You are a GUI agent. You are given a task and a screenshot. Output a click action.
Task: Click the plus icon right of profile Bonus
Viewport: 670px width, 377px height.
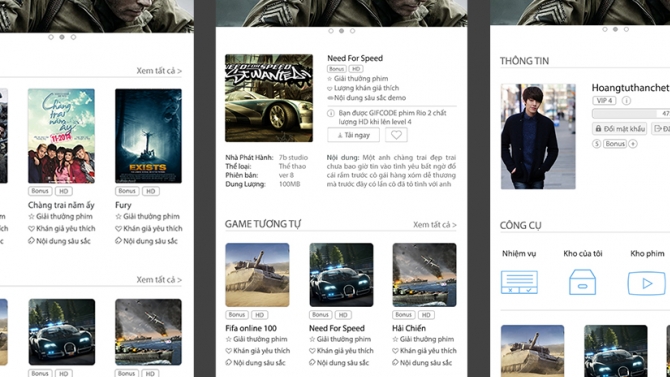coord(633,144)
